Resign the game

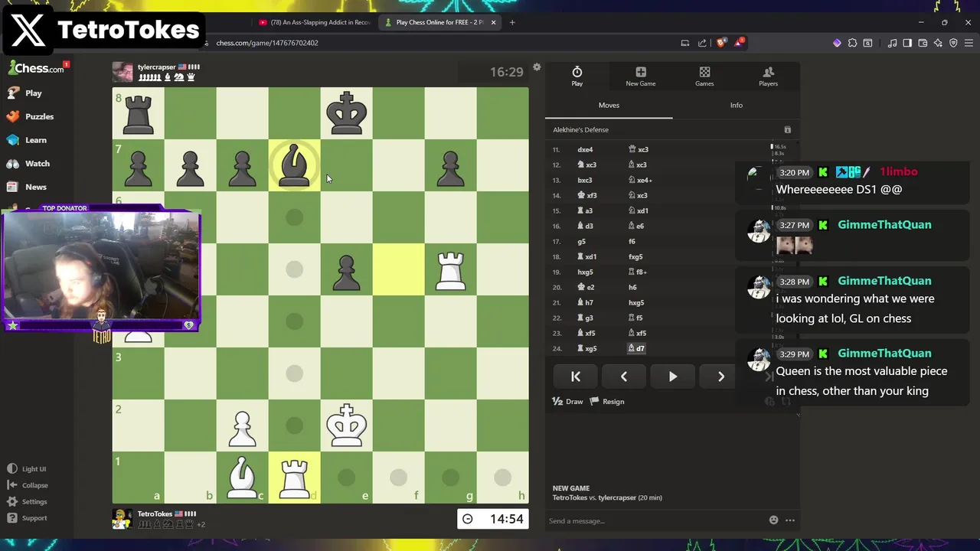pyautogui.click(x=607, y=401)
